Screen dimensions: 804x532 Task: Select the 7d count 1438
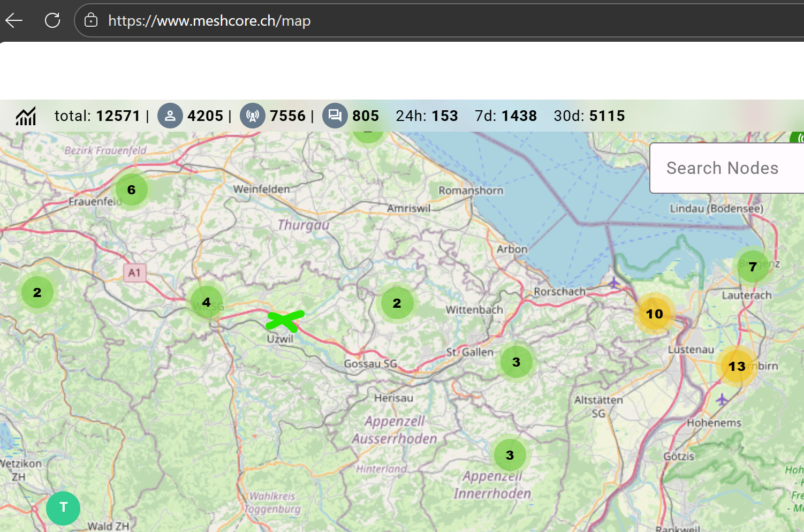pyautogui.click(x=519, y=116)
